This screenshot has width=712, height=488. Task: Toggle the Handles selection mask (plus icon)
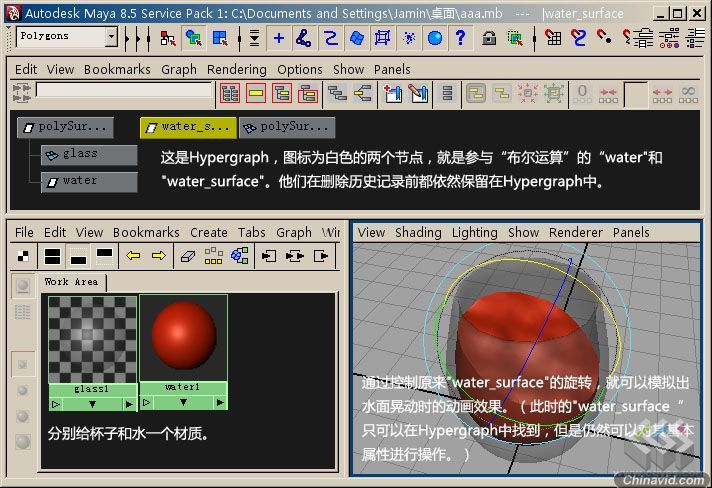pyautogui.click(x=279, y=38)
